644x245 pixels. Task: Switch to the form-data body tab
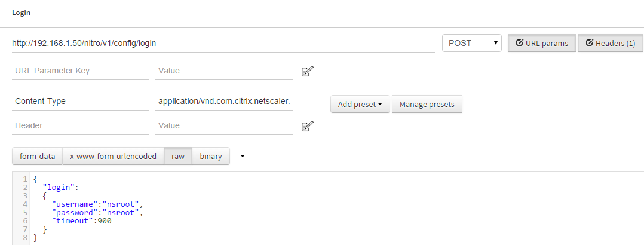pyautogui.click(x=37, y=157)
